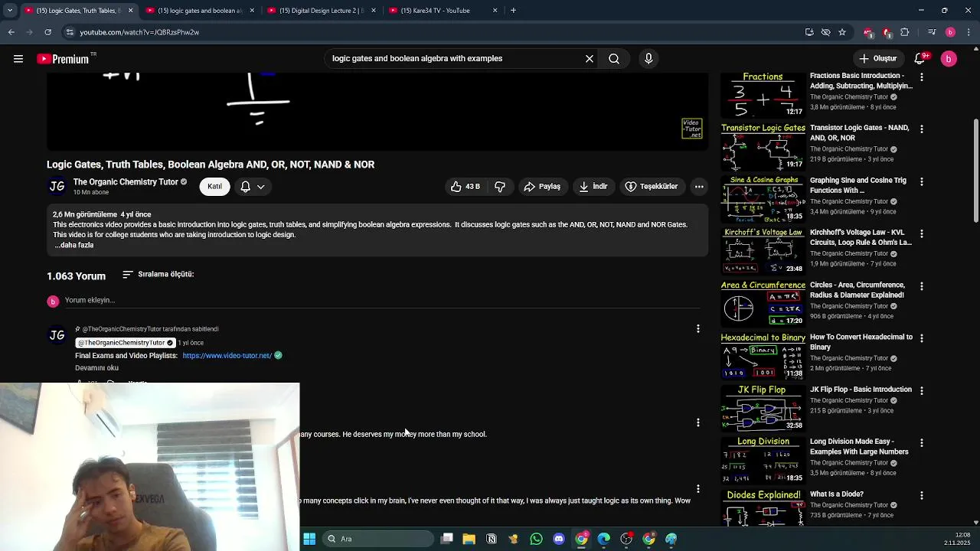980x551 pixels.
Task: Open the Sine & Cosine Graphs thumbnail
Action: [x=763, y=199]
